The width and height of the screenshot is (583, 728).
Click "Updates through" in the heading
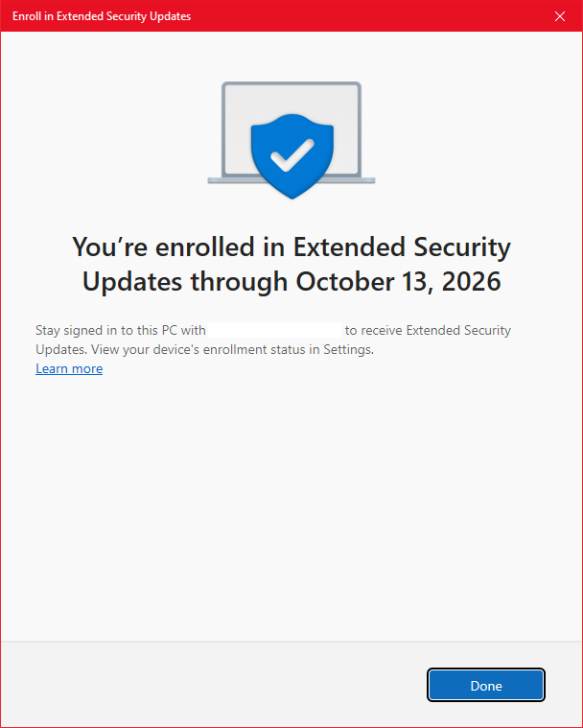point(185,282)
